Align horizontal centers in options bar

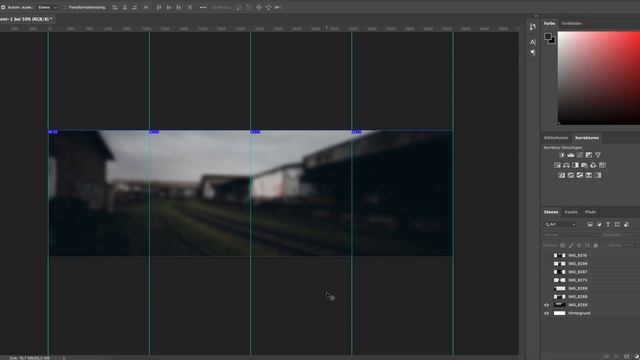(x=125, y=7)
